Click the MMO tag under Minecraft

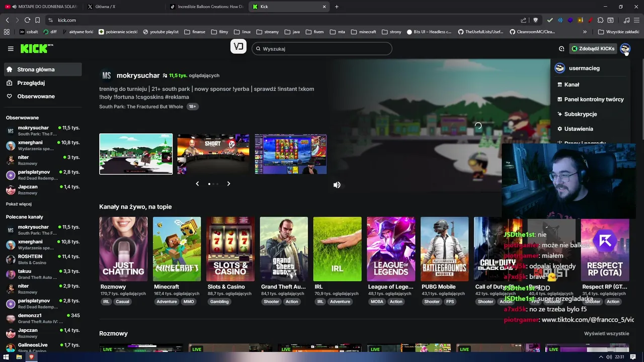[189, 302]
